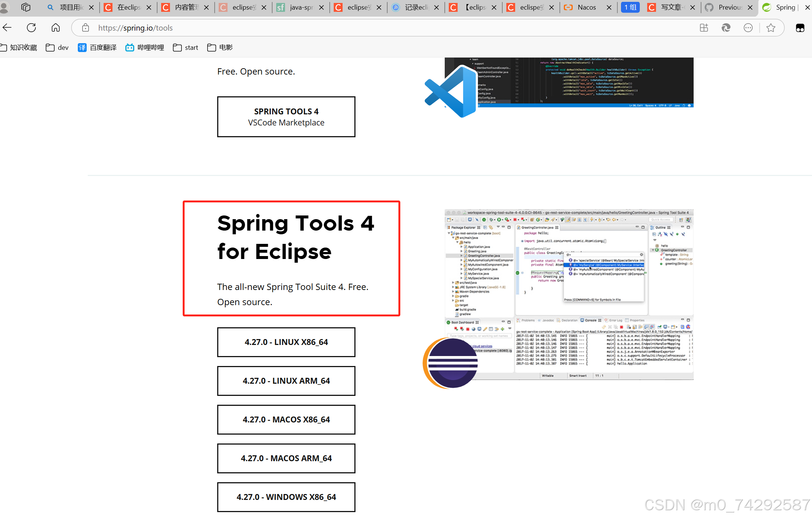The width and height of the screenshot is (812, 518).
Task: Open Spring Tools 4 VSCode Marketplace button
Action: [x=286, y=117]
